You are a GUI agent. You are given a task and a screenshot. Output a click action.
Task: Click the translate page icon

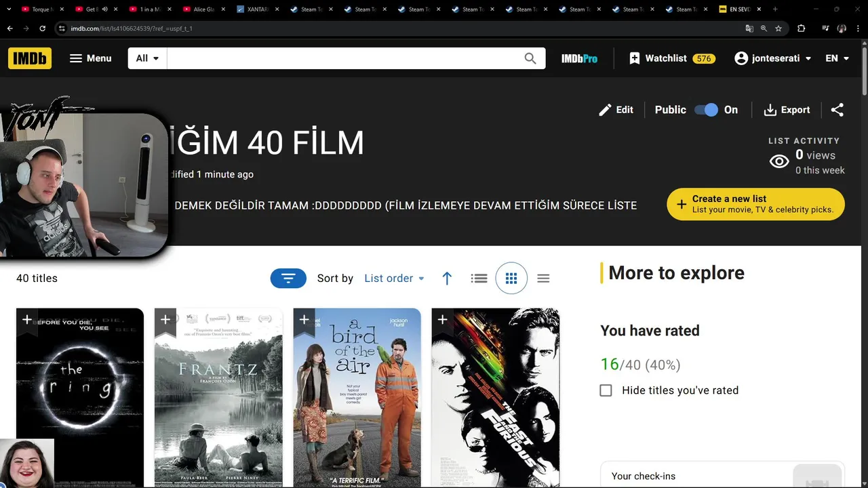coord(749,28)
